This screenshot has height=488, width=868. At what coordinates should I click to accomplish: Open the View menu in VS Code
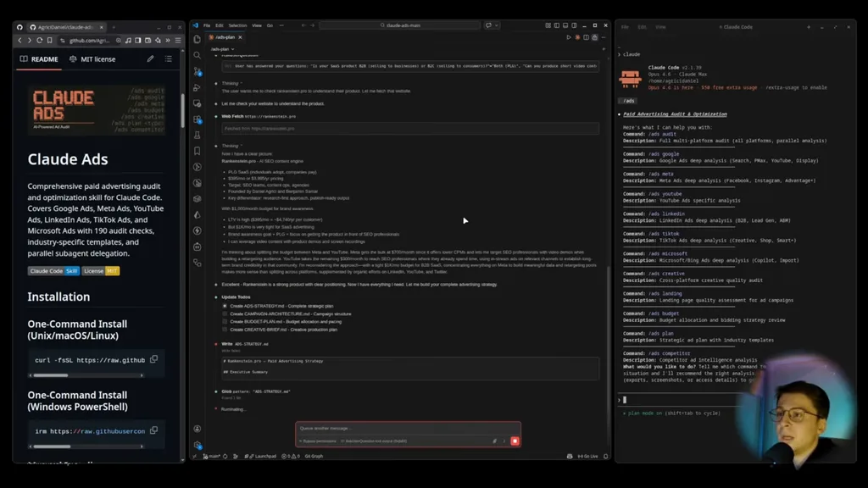point(257,25)
